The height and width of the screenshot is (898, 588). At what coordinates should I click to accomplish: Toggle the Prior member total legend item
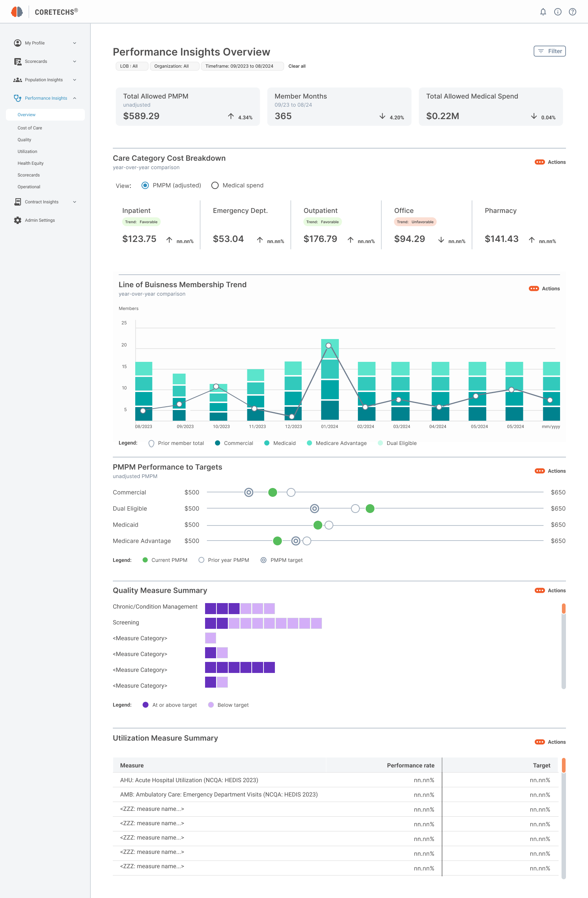point(176,443)
